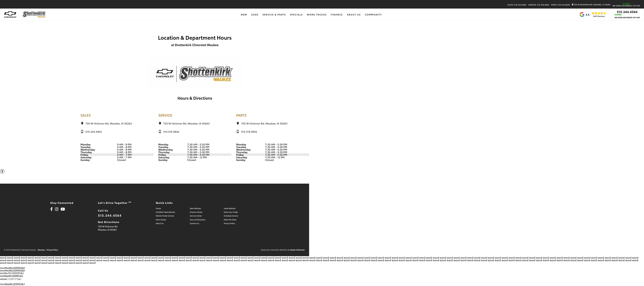
Task: Open the Hours & Directions quick link
Action: (198, 220)
